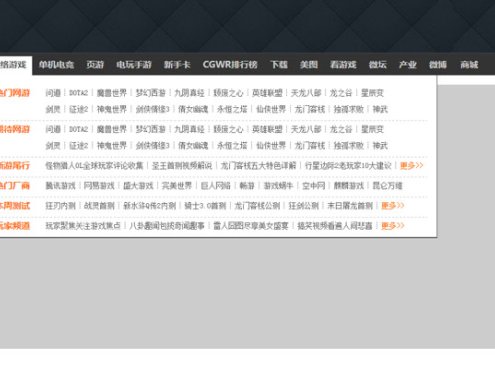Image resolution: width=495 pixels, height=370 pixels.
Task: Open the 美图 navigation tab
Action: coord(309,64)
